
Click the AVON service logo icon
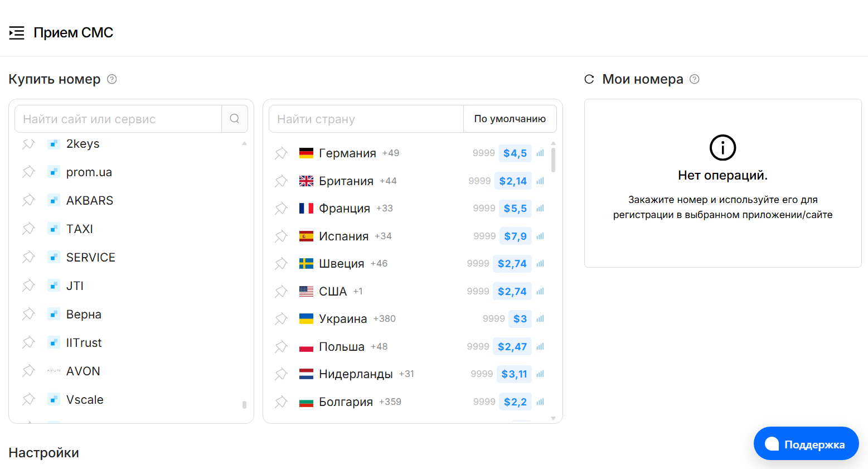[54, 371]
